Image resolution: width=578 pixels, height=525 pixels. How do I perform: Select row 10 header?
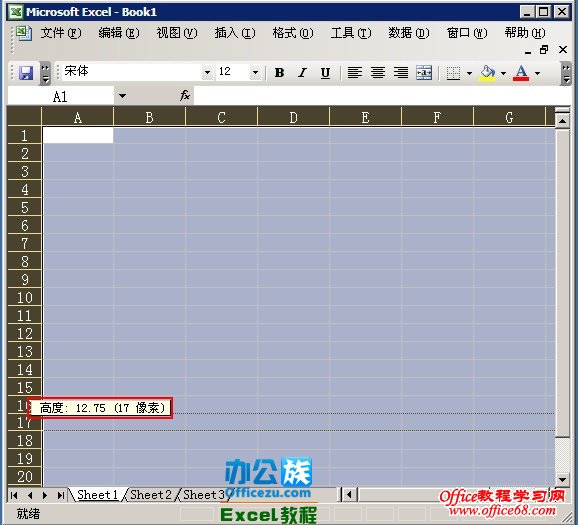click(x=24, y=298)
